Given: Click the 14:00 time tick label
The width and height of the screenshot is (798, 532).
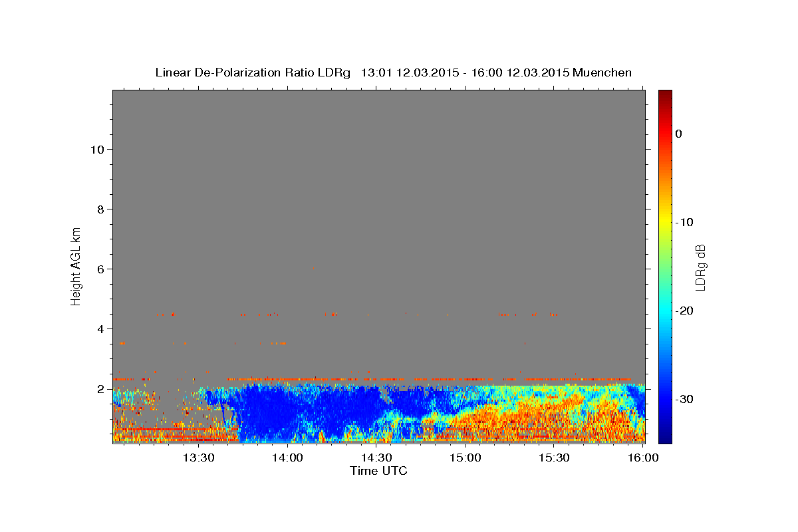Looking at the screenshot, I should click(x=287, y=458).
